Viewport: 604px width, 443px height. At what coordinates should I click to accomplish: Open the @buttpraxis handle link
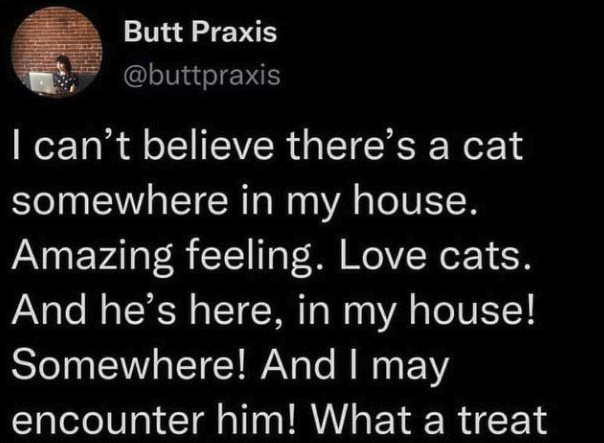click(x=202, y=75)
